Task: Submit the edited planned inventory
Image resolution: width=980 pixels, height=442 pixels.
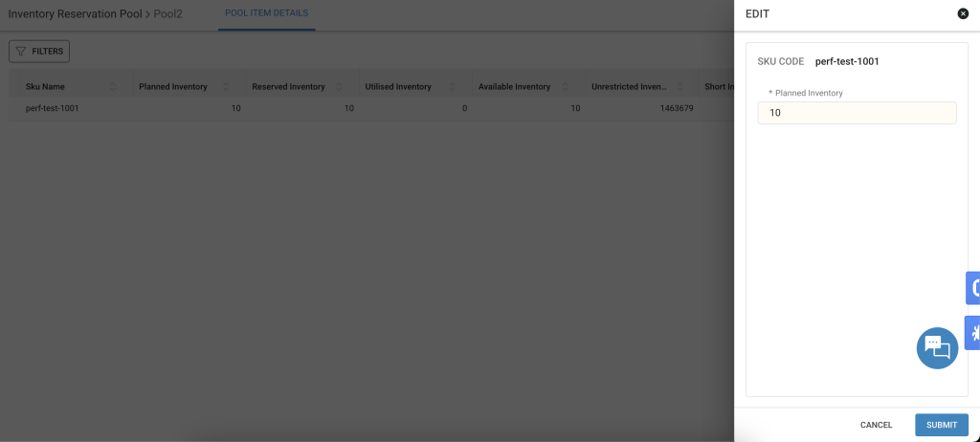Action: [x=942, y=425]
